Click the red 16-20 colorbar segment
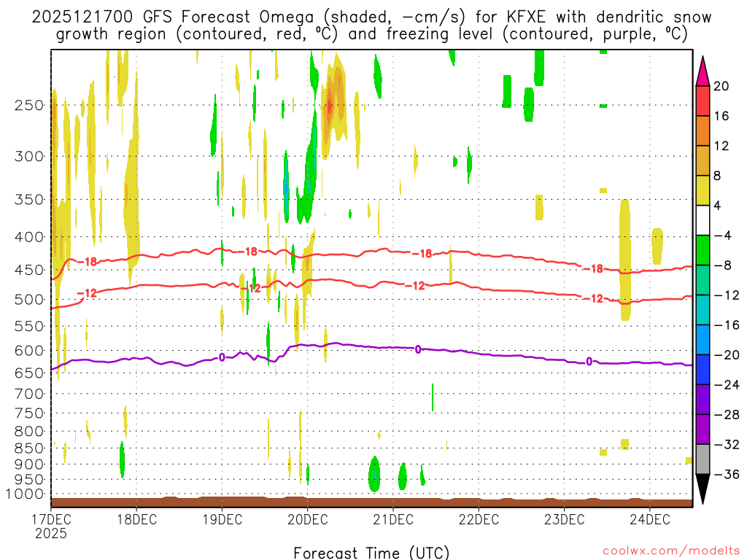This screenshot has width=747, height=560. pos(703,101)
